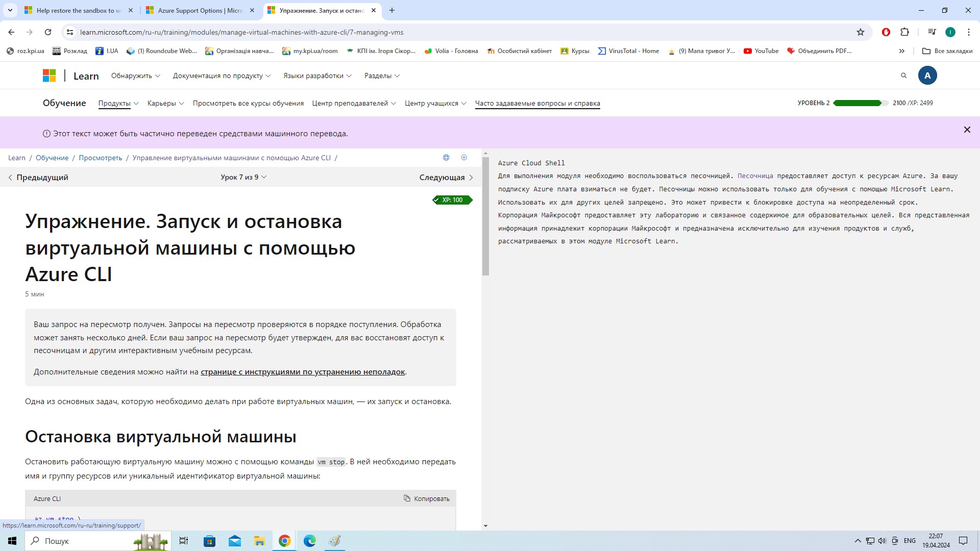Image resolution: width=980 pixels, height=551 pixels.
Task: Open Task View on the taskbar
Action: pyautogui.click(x=184, y=541)
